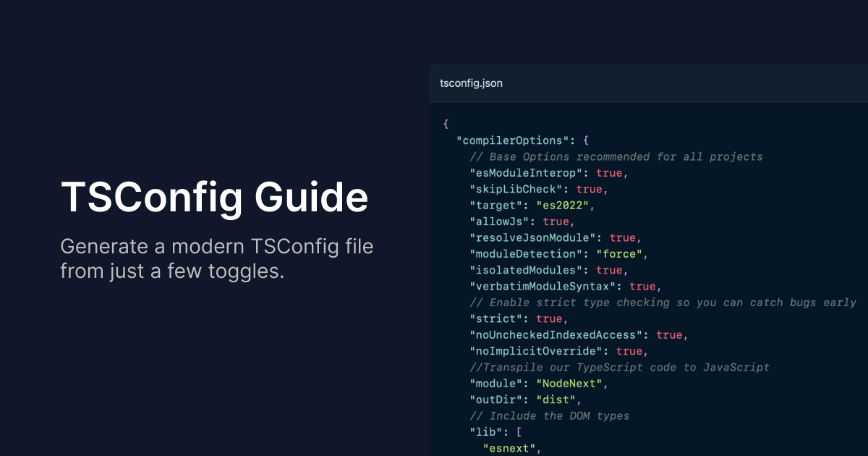Toggle the esModuleInterop true value
This screenshot has height=456, width=868.
point(610,172)
